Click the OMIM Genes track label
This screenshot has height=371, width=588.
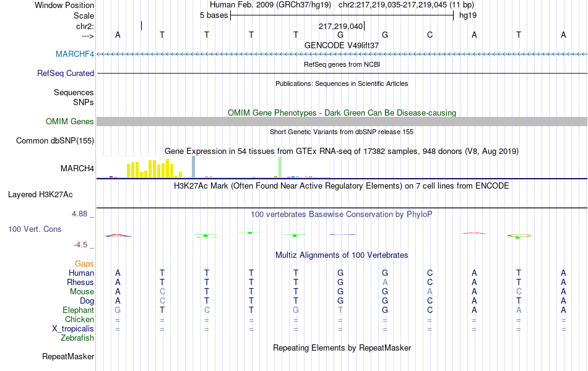click(x=70, y=121)
